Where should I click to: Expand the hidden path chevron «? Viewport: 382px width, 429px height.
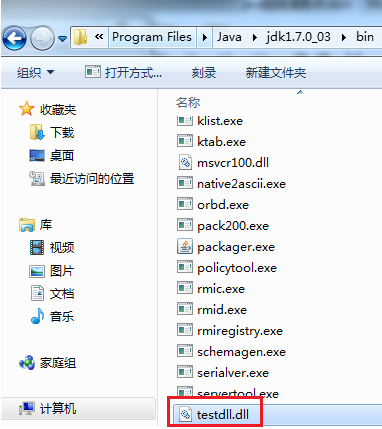[x=99, y=37]
